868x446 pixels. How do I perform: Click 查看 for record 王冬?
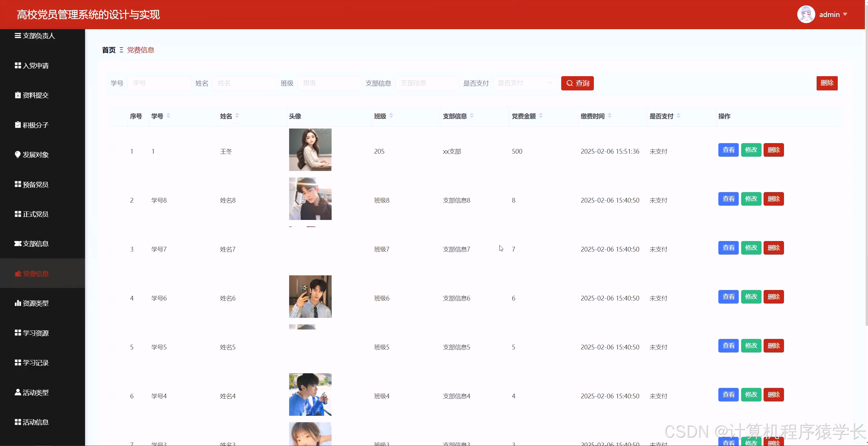point(728,150)
